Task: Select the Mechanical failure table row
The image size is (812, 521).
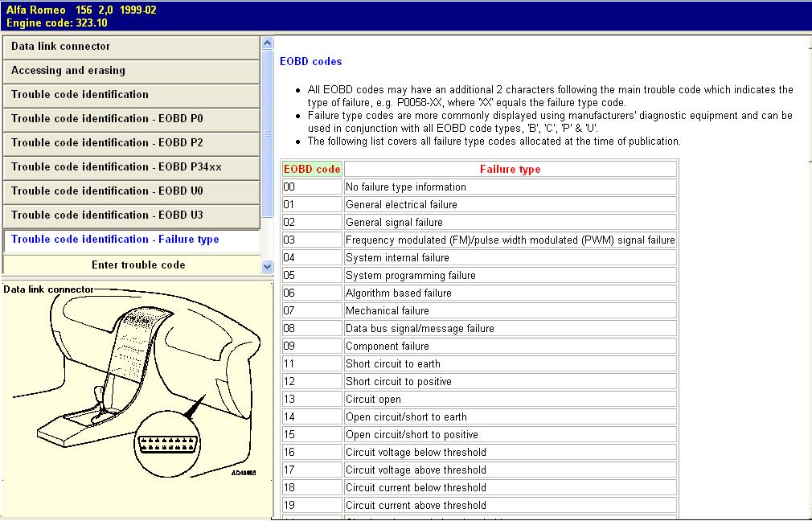Action: tap(387, 311)
